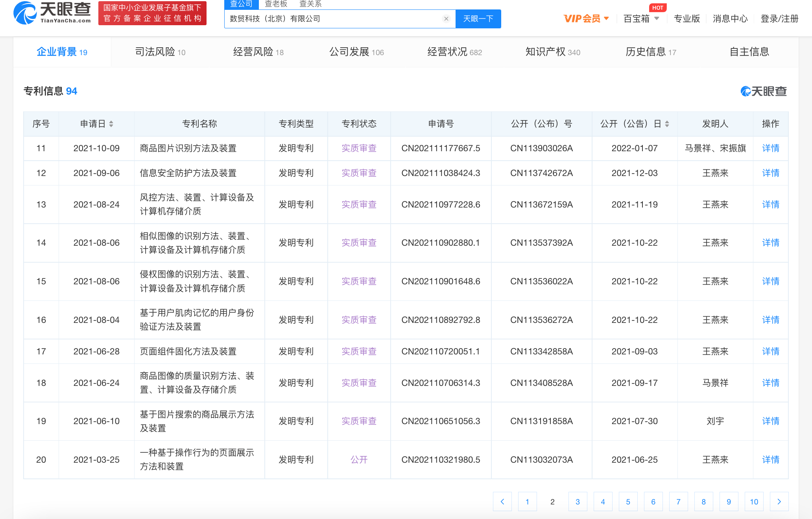Clear the search box with X icon
This screenshot has width=812, height=519.
click(446, 19)
